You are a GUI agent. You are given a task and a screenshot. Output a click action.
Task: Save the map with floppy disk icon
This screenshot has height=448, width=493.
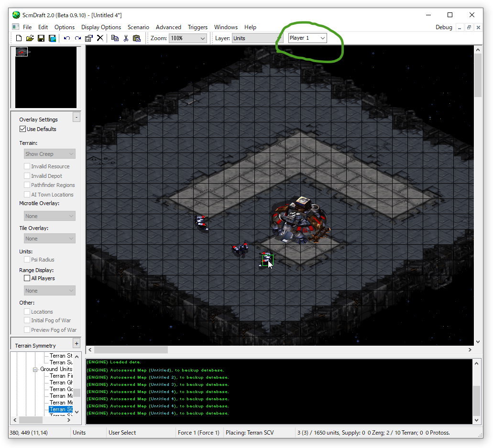pos(41,38)
